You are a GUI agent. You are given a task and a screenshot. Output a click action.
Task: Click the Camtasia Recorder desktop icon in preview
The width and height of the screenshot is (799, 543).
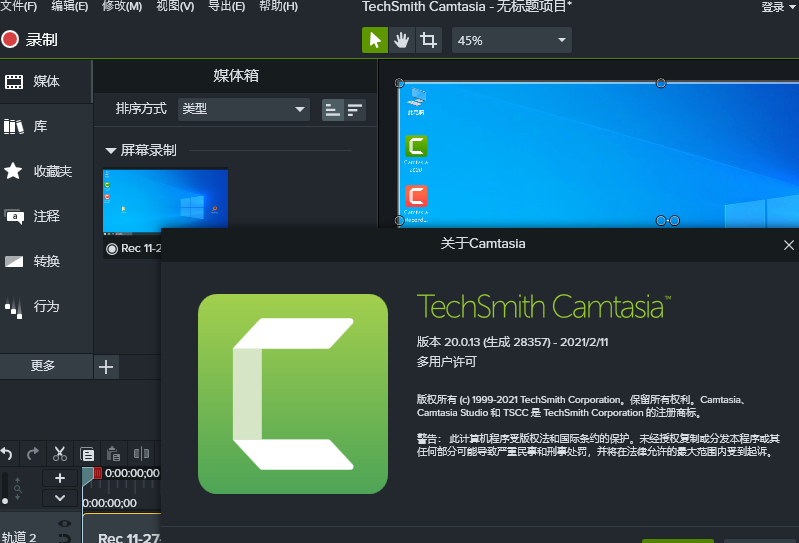click(416, 204)
